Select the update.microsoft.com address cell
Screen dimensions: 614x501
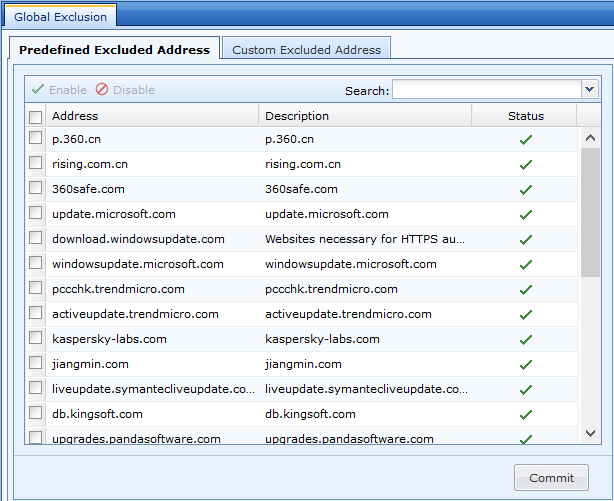click(152, 215)
